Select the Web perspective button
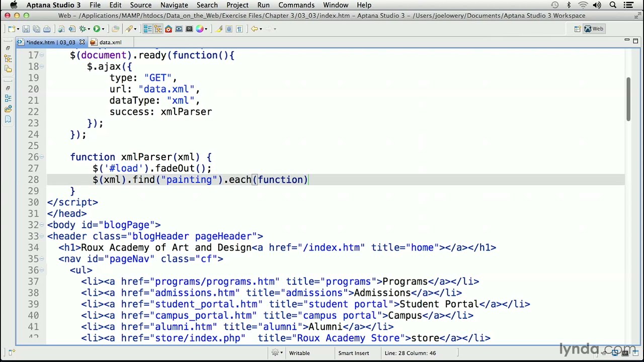Viewport: 644px width, 362px height. (593, 29)
